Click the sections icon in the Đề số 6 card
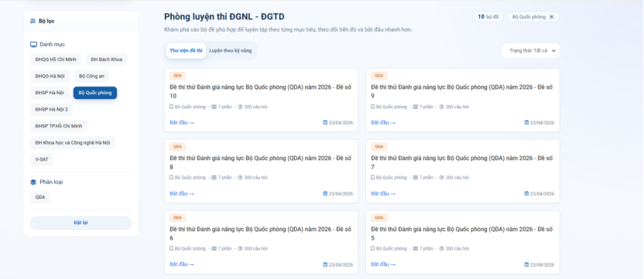This screenshot has height=279, width=644. tap(214, 249)
